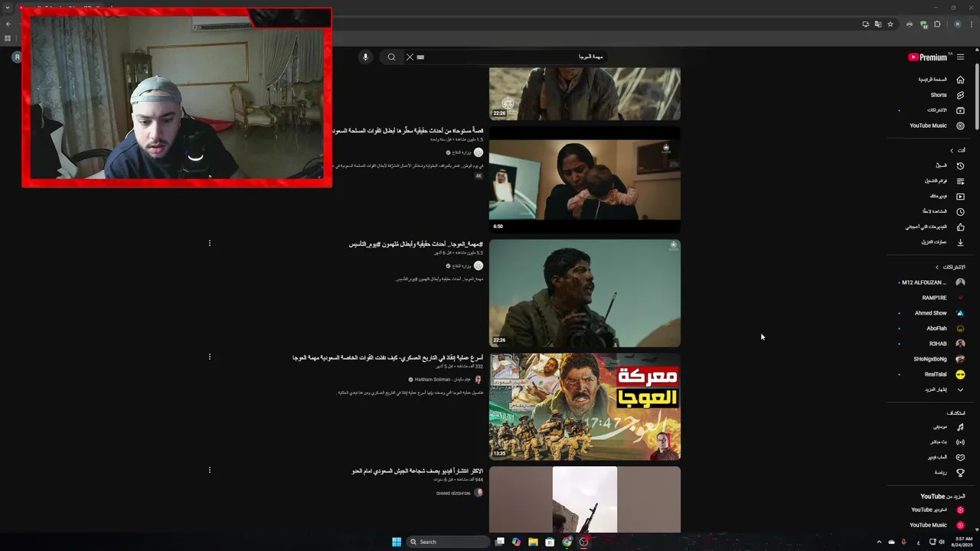The image size is (980, 551).
Task: Click the search magnifier button
Action: tap(391, 57)
